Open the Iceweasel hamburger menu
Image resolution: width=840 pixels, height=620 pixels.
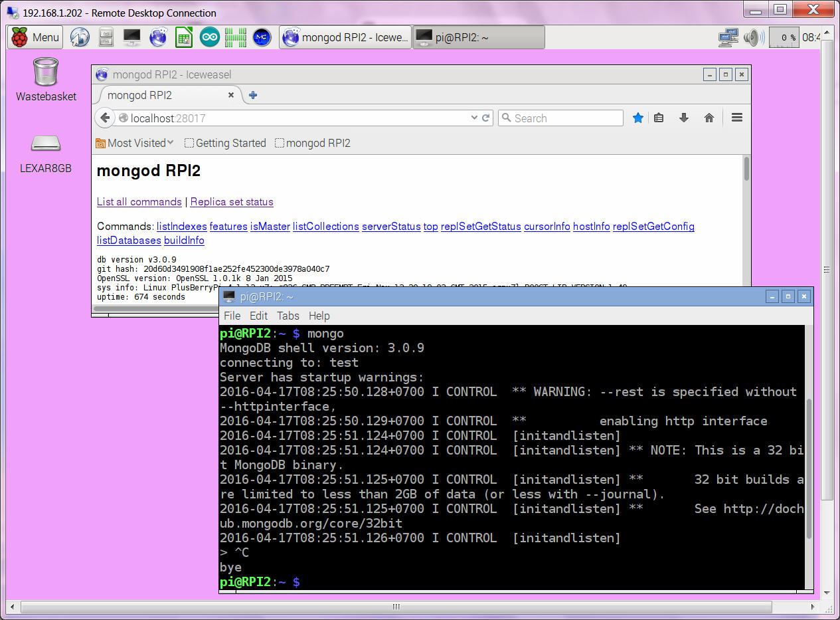736,118
